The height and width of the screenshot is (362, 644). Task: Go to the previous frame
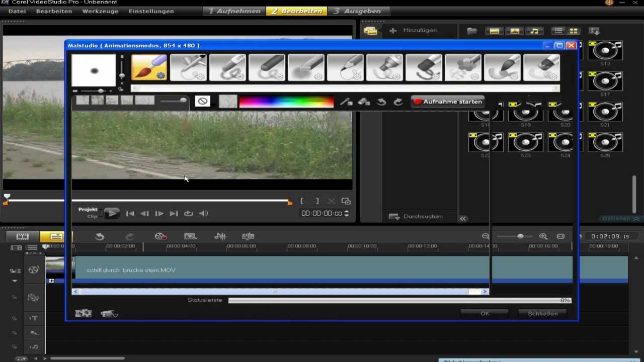pos(144,214)
